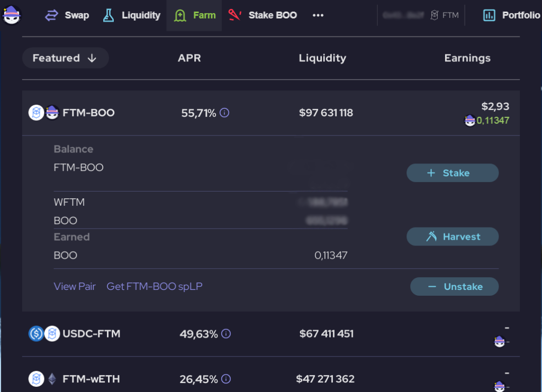Image resolution: width=542 pixels, height=392 pixels.
Task: Open the View Pair link
Action: tap(75, 286)
